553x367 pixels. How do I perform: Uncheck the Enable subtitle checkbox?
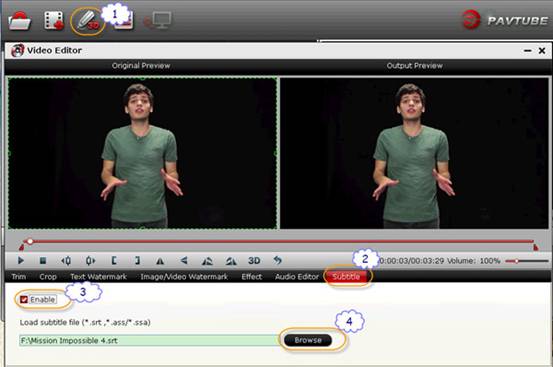pos(24,300)
